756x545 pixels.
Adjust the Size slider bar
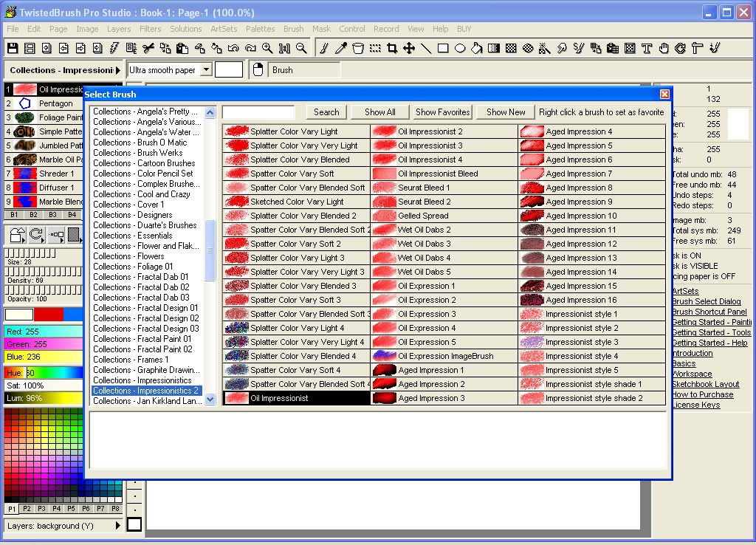[30, 253]
